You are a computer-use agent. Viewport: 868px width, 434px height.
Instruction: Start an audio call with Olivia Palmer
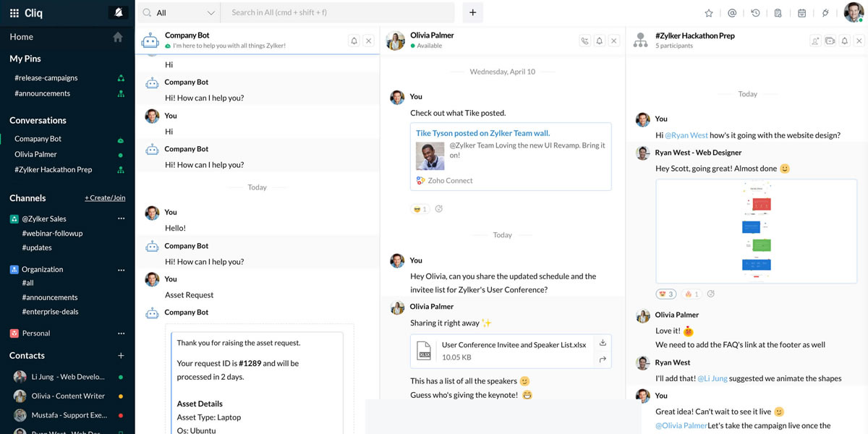584,41
